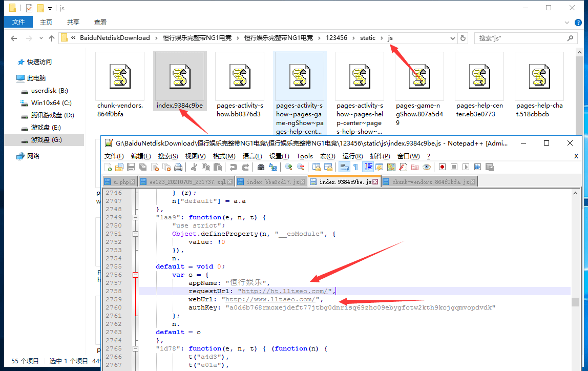588x371 pixels.
Task: Select the pages-help-center.eb3e0773 file
Action: pos(479,85)
